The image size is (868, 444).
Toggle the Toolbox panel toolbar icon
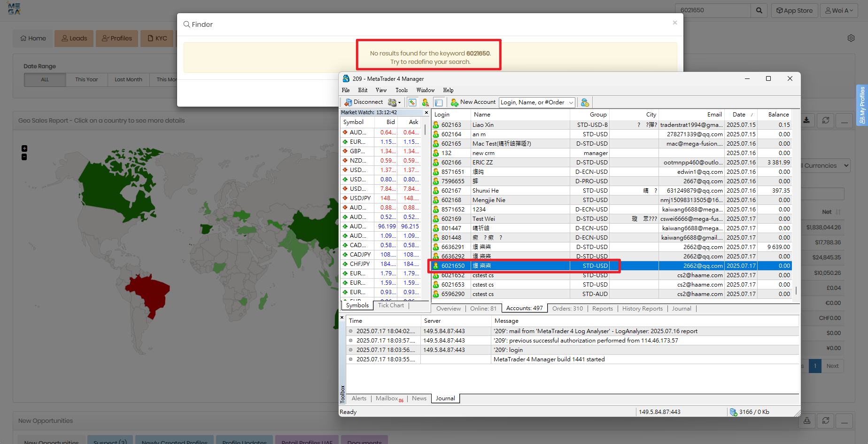[x=439, y=102]
